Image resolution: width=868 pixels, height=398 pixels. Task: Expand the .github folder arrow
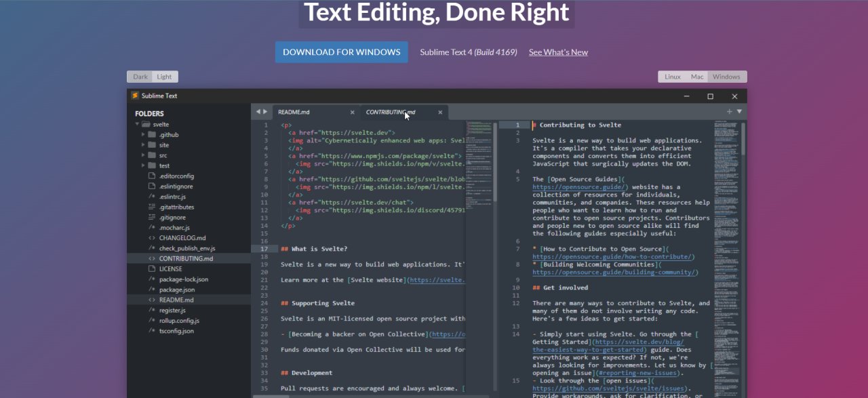point(143,134)
